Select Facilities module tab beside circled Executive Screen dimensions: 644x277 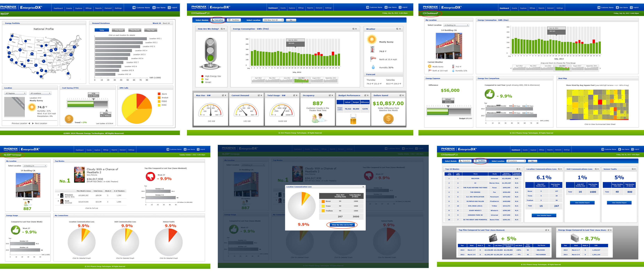(x=234, y=20)
